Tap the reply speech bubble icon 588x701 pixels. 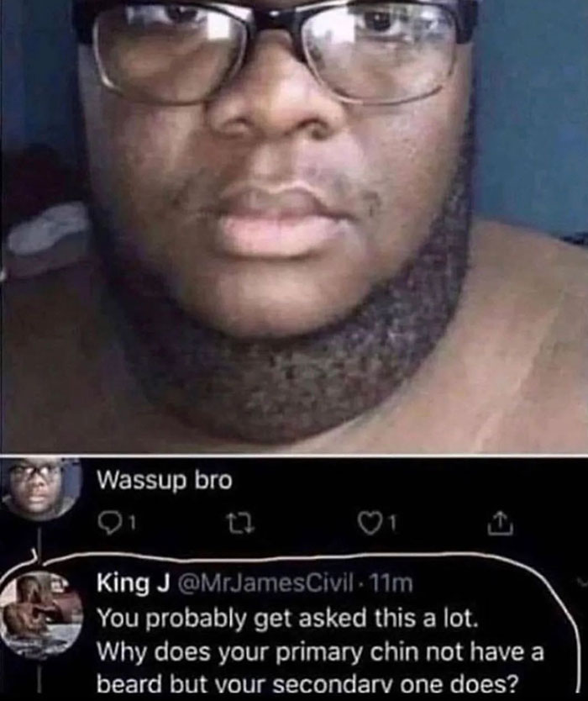pyautogui.click(x=108, y=522)
